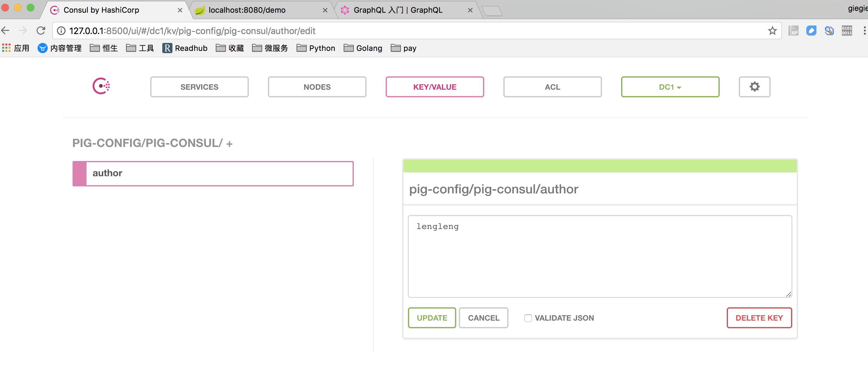
Task: Open the Chrome three-dot menu
Action: tap(864, 31)
